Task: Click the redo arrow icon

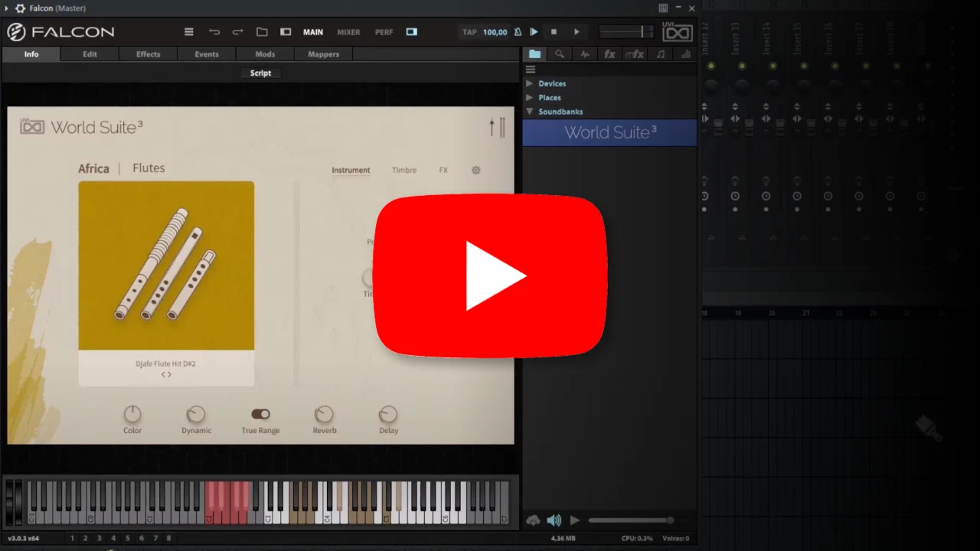Action: click(x=237, y=32)
